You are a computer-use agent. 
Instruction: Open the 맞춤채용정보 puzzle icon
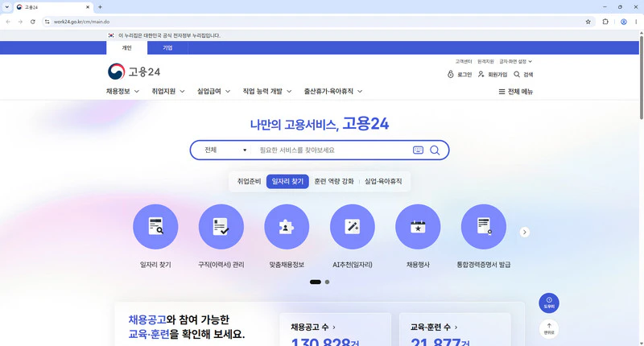tap(287, 227)
